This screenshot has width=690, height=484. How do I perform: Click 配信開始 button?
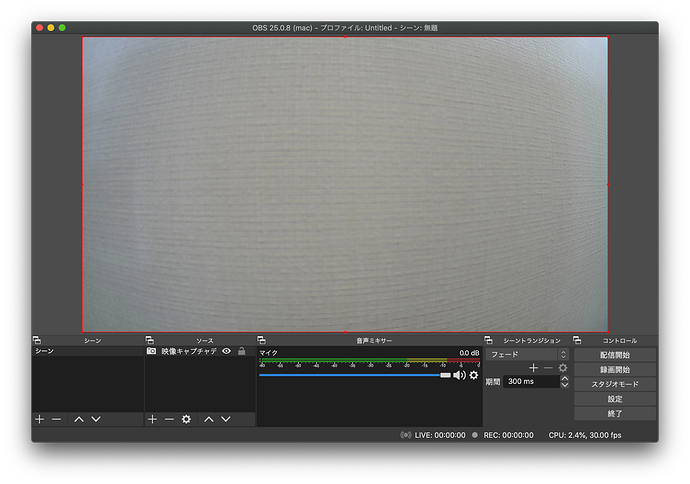tap(615, 355)
